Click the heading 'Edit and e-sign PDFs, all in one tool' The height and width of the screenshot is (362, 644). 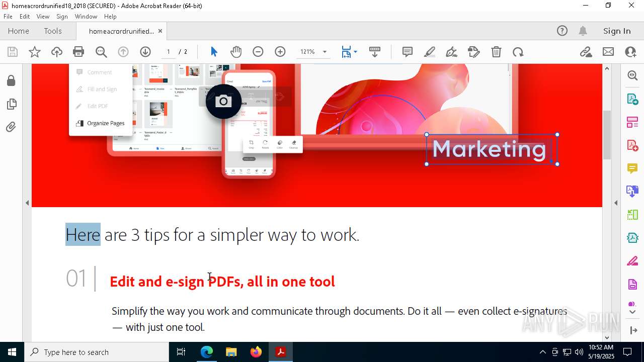click(222, 282)
